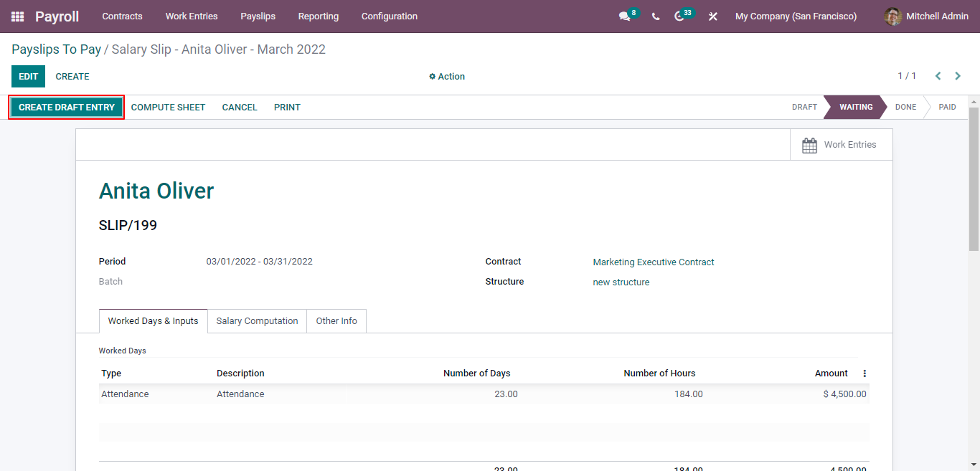Open the Work Entries top menu
This screenshot has height=471, width=980.
(192, 16)
